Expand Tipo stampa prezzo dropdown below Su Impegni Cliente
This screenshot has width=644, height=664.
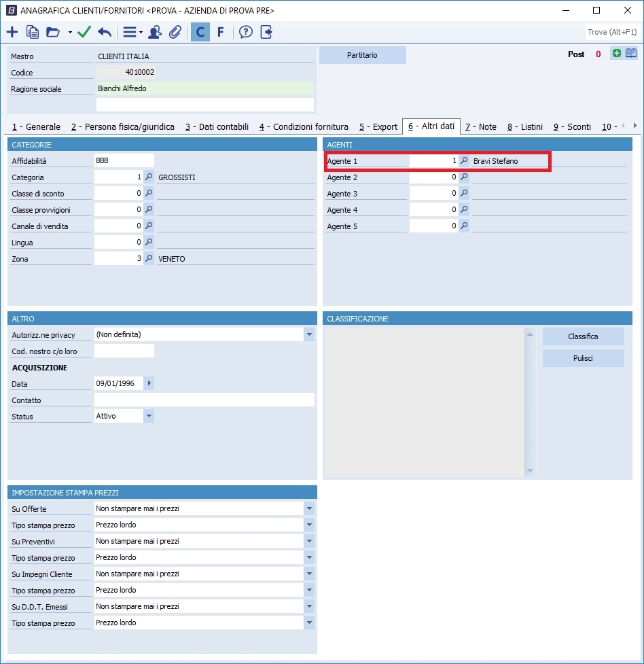click(x=309, y=590)
